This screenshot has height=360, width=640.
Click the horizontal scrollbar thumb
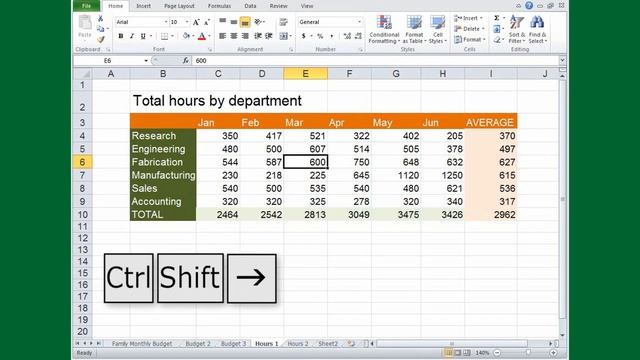[x=452, y=344]
